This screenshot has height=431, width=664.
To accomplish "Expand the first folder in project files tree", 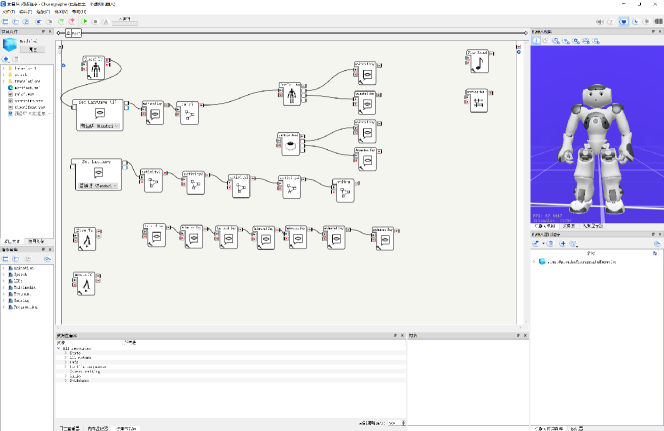I will (4, 68).
